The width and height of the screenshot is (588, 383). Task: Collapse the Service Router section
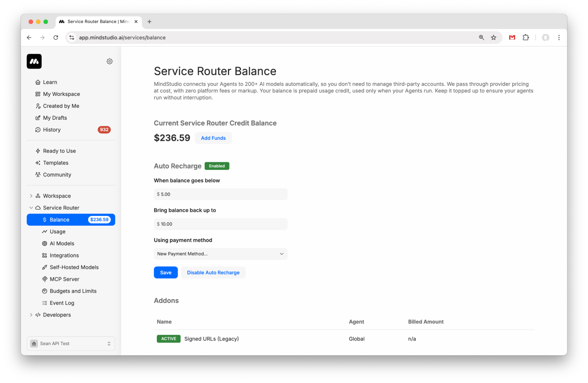(x=31, y=208)
